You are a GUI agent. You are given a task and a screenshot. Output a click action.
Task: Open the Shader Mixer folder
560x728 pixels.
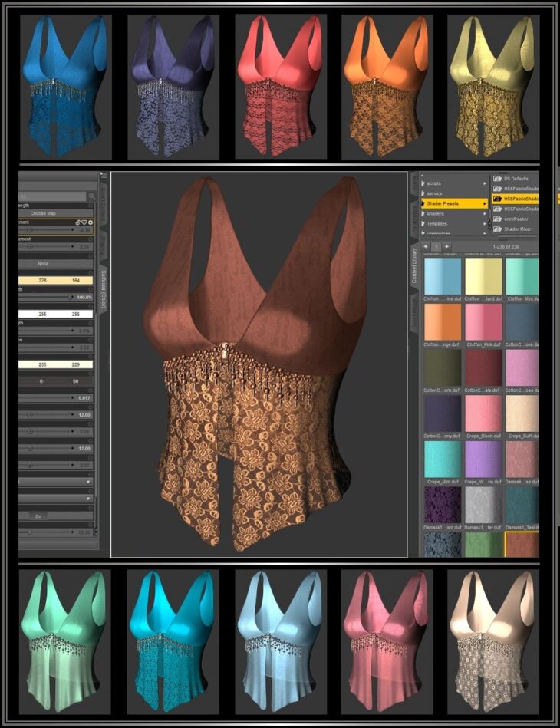516,229
